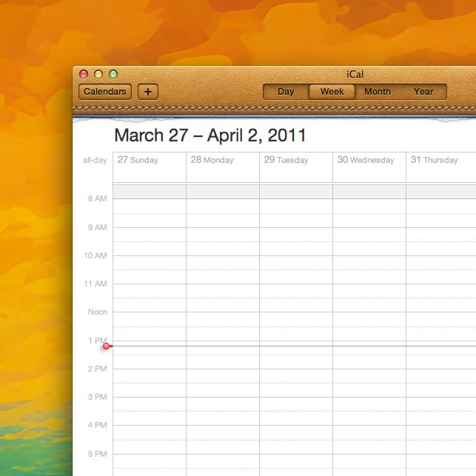Viewport: 476px width, 476px height.
Task: Click the 31 Thursday column header
Action: click(x=434, y=160)
